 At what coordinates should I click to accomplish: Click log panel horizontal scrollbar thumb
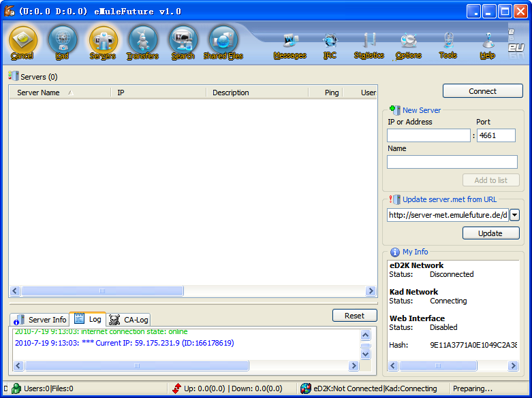(x=137, y=365)
